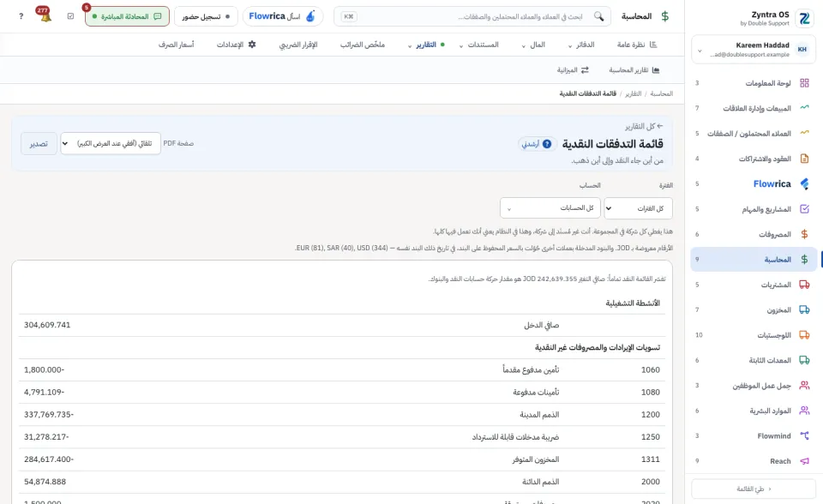
Task: Click the تصدير export button
Action: 39,143
